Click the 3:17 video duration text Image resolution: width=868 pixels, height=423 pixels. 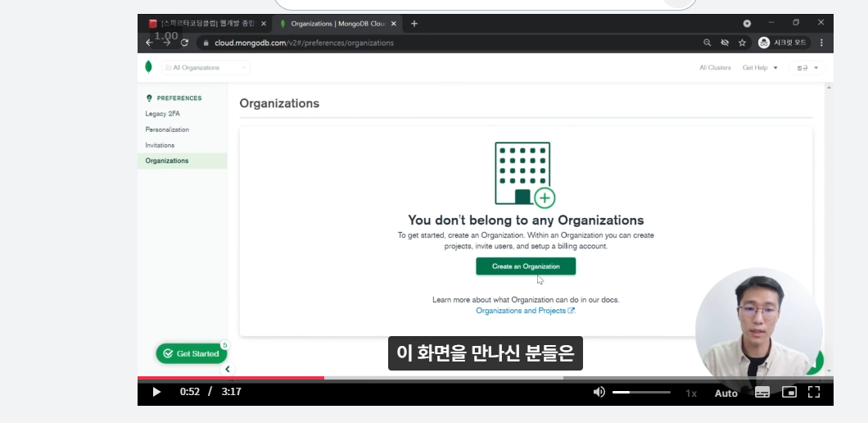(232, 392)
